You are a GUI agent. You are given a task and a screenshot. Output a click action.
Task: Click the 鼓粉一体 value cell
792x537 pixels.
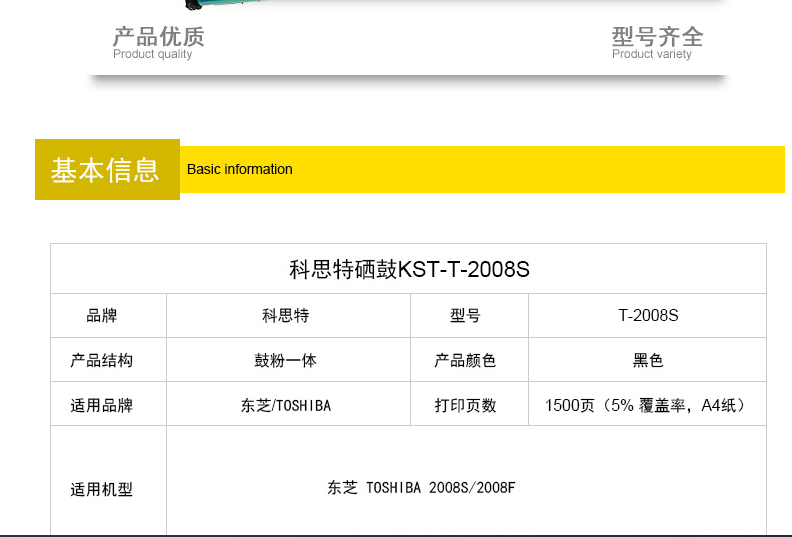tap(288, 360)
